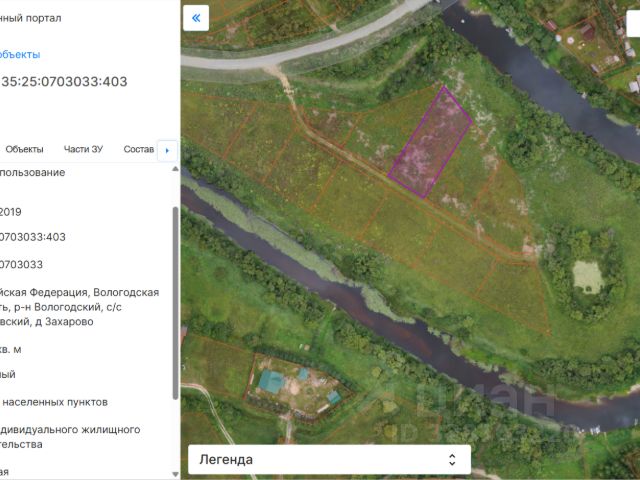Screen dimensions: 640x480
Task: Select the highlighted purple land parcel
Action: click(x=430, y=142)
